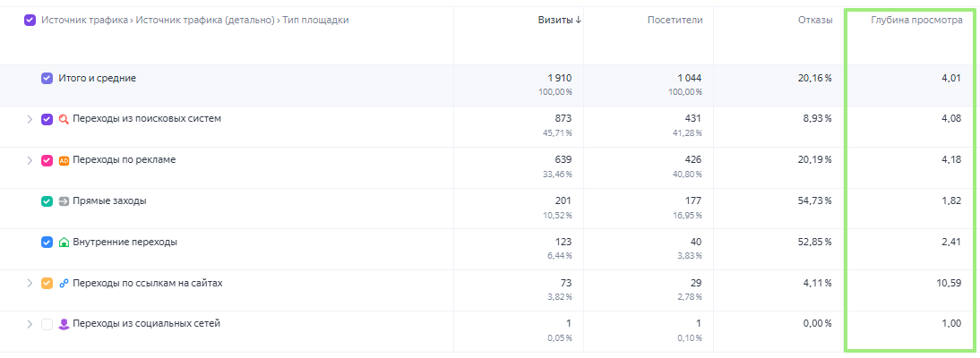Viewport: 980px width, 358px height.
Task: Open the Внутренние переходы row label
Action: point(125,243)
